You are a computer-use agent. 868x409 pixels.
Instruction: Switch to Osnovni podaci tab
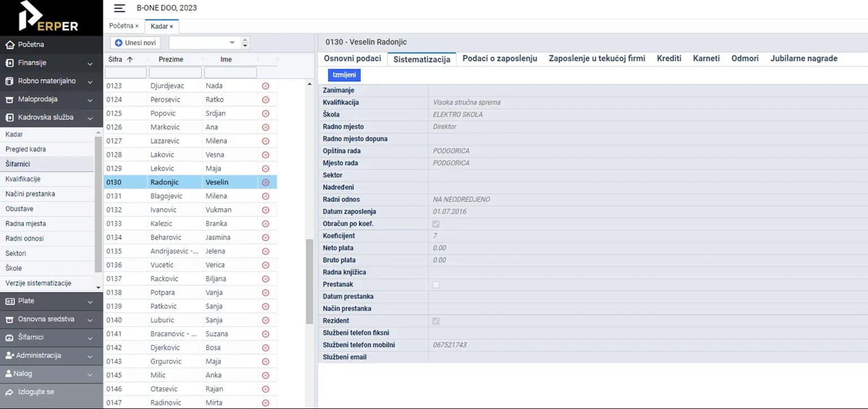pos(352,58)
